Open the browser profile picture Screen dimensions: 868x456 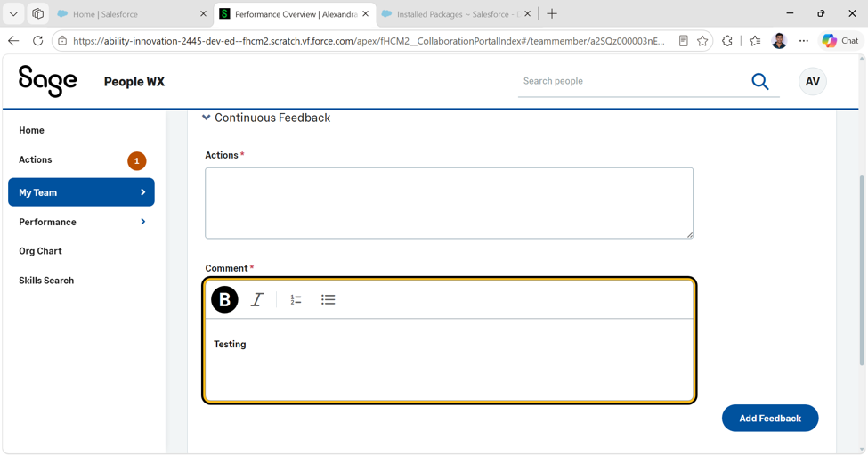click(780, 41)
